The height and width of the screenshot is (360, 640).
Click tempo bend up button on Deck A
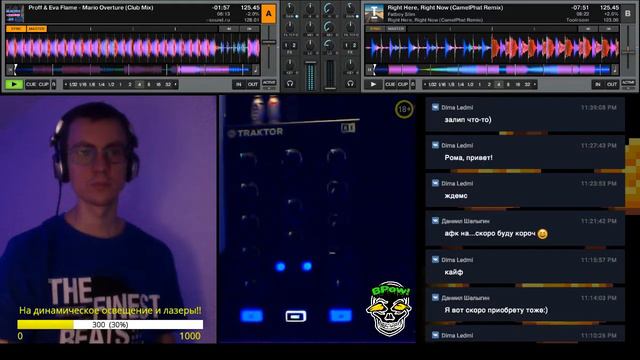pyautogui.click(x=249, y=29)
